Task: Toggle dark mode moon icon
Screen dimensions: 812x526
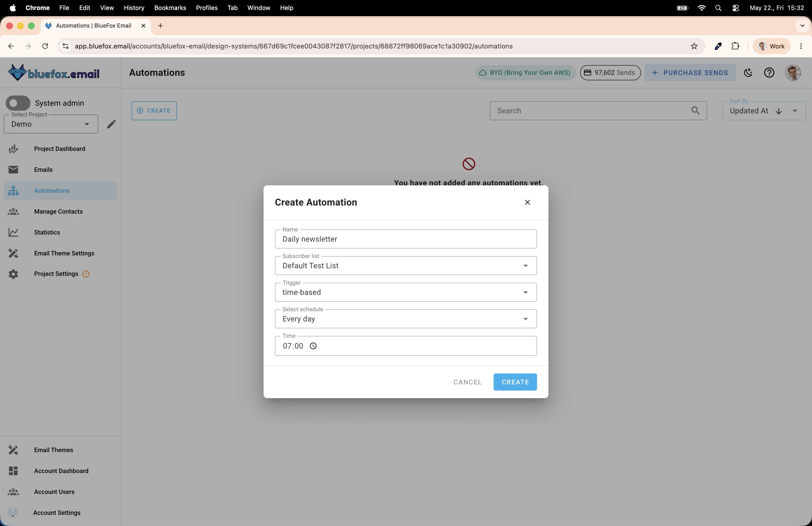Action: tap(748, 73)
